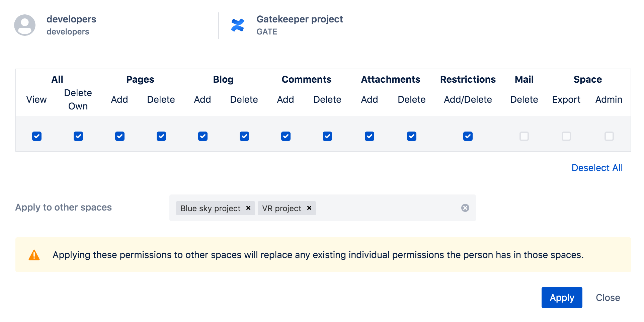Check the Space Admin checkbox
644x322 pixels.
click(609, 136)
